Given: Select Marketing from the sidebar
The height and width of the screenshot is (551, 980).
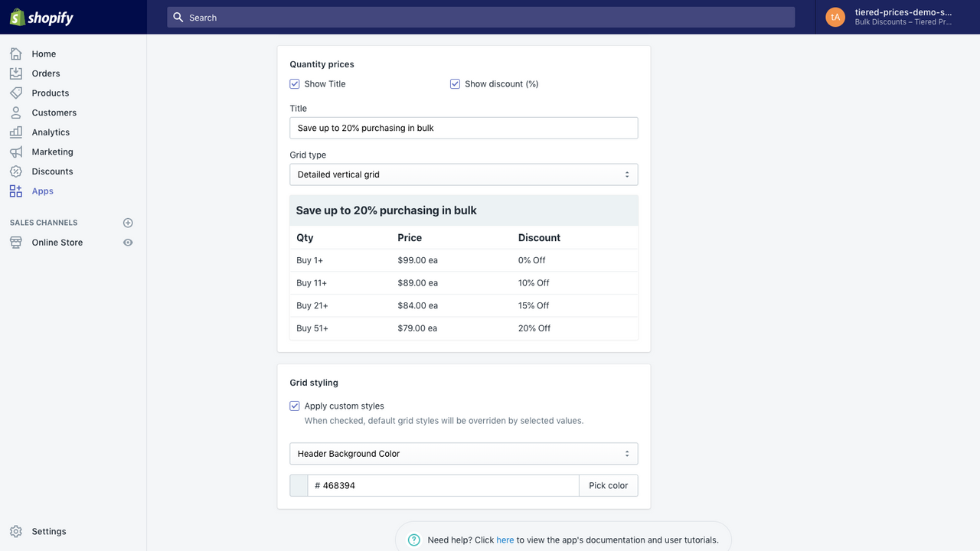Looking at the screenshot, I should click(53, 152).
